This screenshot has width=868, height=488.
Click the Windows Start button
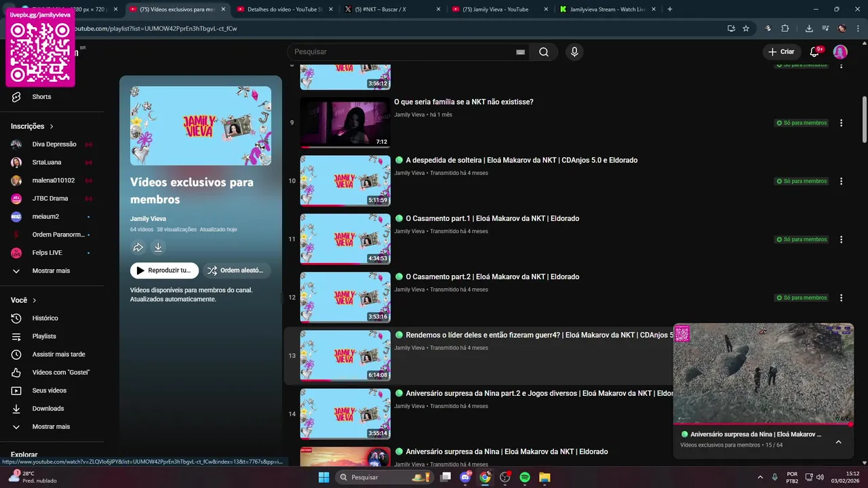click(x=323, y=477)
